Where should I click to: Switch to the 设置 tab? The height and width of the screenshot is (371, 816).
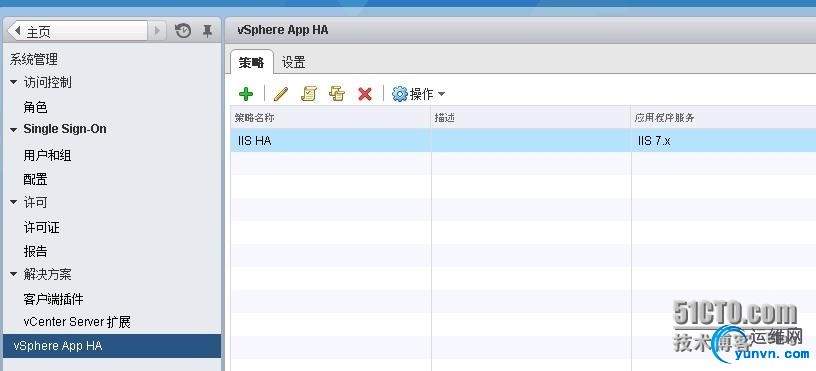tap(294, 63)
